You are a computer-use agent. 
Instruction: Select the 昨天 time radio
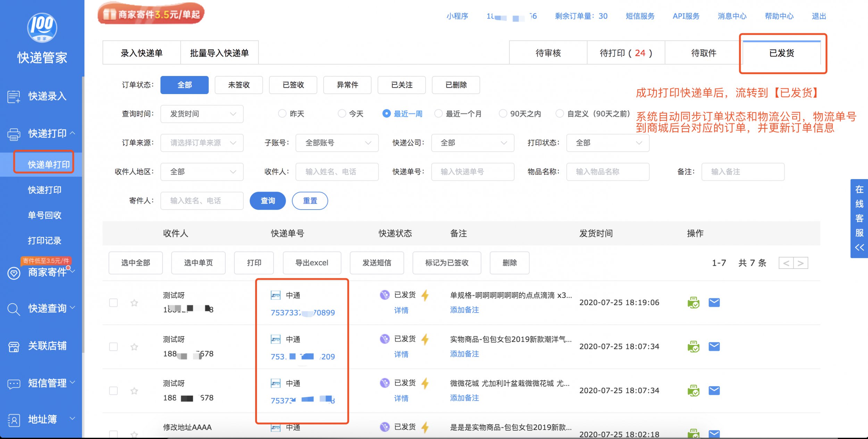click(282, 114)
